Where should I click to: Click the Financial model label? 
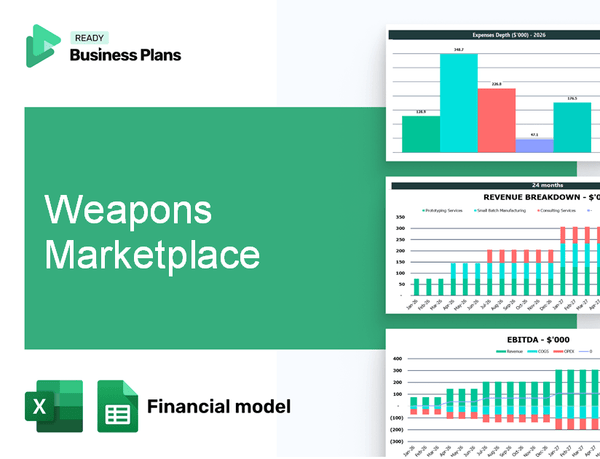219,406
